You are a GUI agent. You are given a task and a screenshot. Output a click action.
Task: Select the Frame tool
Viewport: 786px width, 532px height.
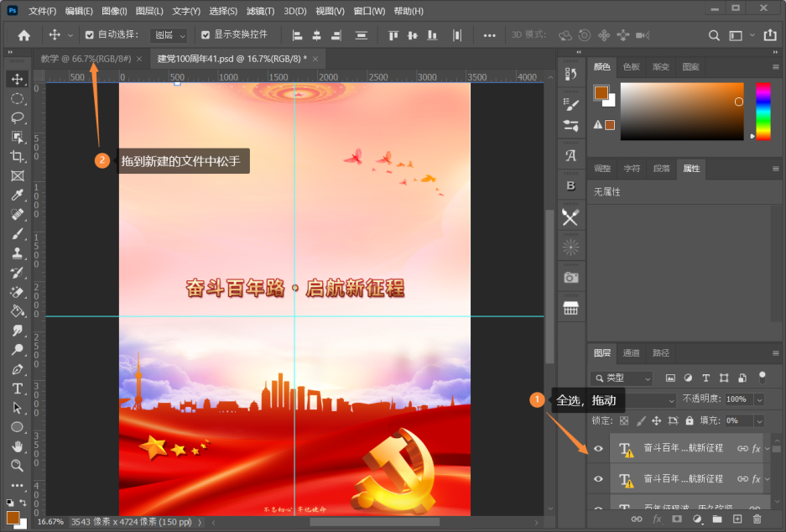tap(17, 175)
